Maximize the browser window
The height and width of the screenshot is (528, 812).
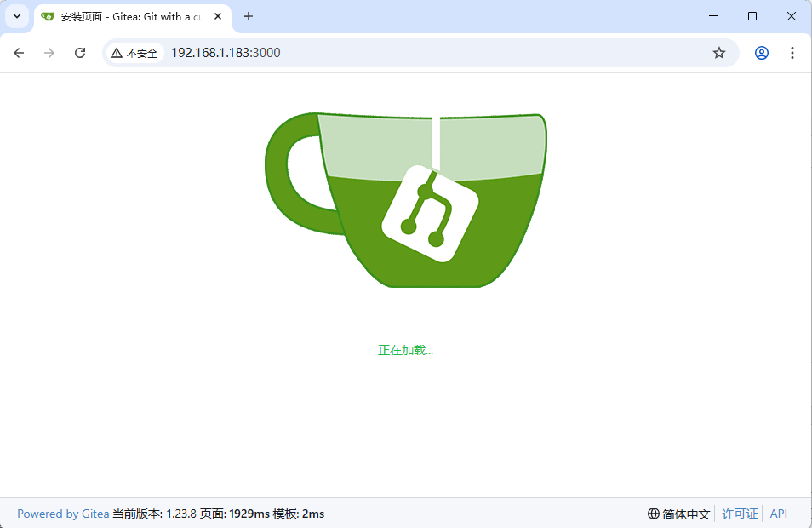[752, 16]
